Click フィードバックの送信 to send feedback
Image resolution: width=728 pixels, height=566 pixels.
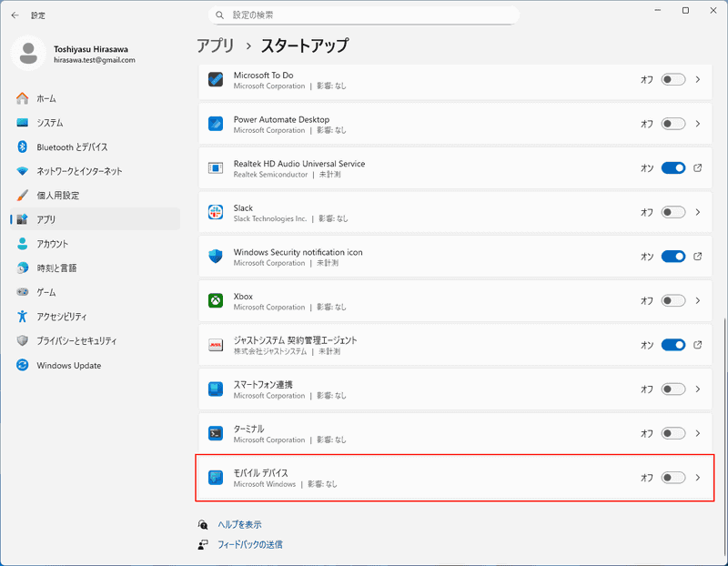[x=249, y=543]
